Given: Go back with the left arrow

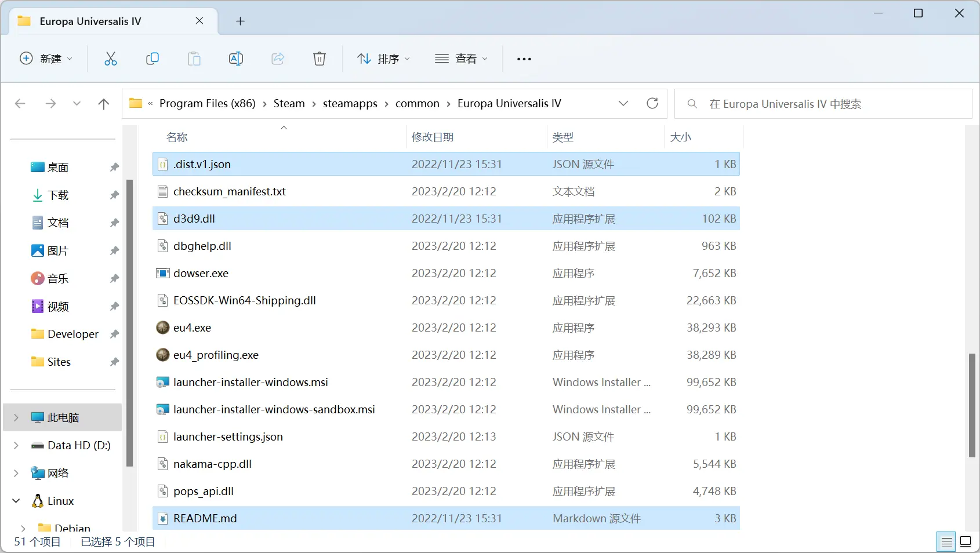Looking at the screenshot, I should point(20,104).
